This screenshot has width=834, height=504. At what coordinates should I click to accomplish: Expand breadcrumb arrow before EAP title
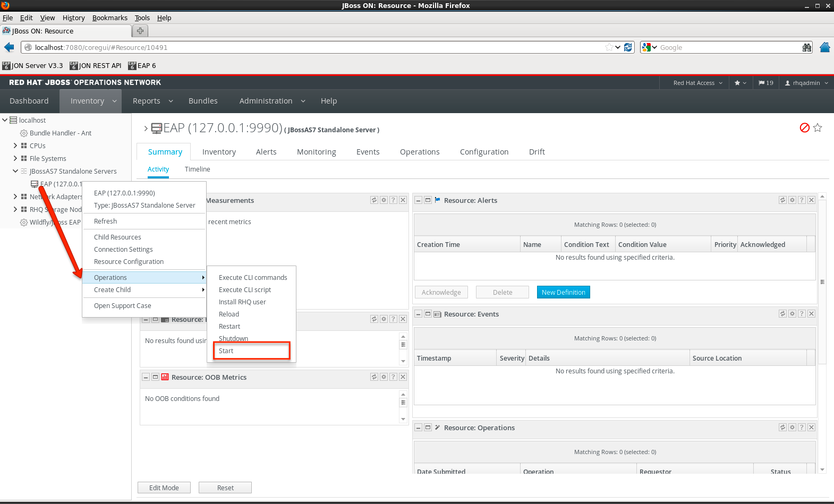click(146, 128)
